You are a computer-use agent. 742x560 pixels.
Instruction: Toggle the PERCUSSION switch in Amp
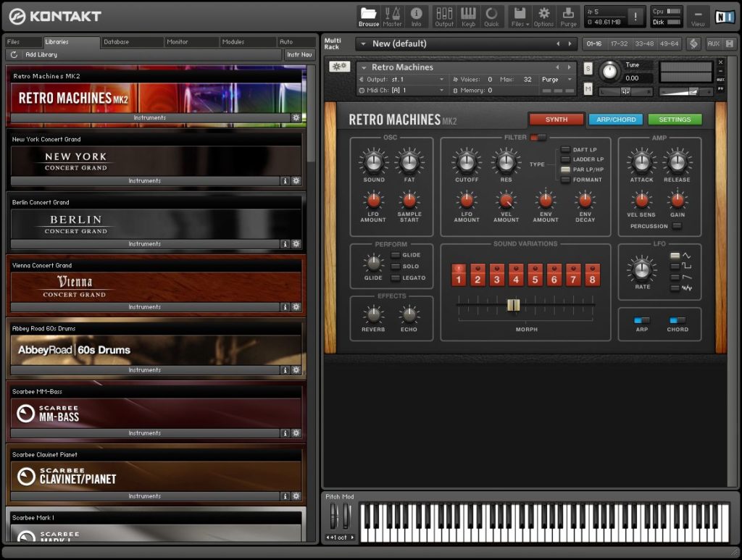click(x=676, y=226)
